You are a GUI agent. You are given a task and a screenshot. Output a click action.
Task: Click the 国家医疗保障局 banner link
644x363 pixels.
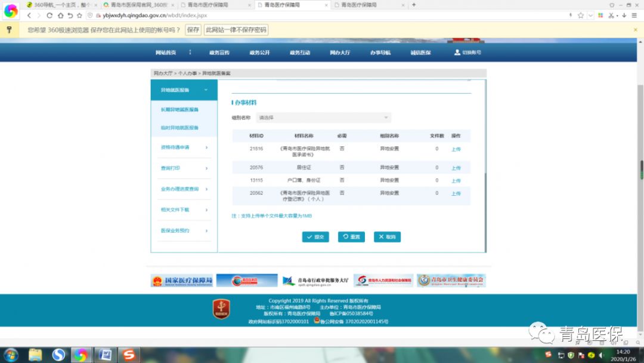181,281
